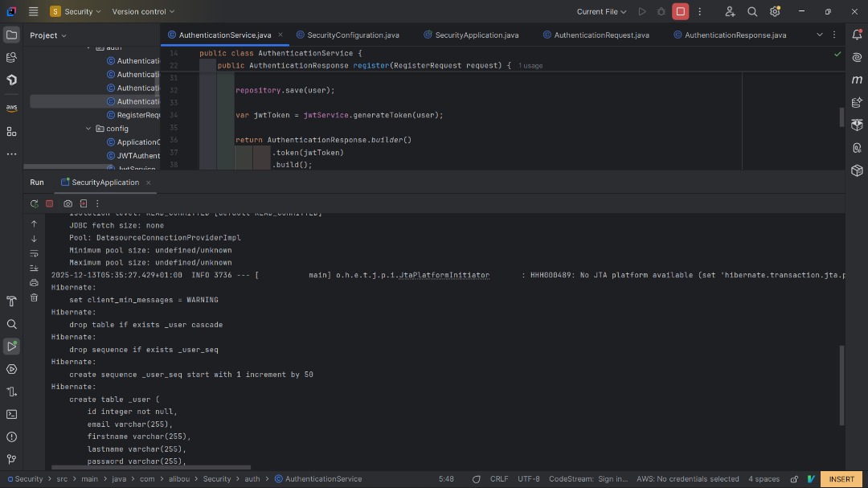This screenshot has width=868, height=488.
Task: Close the SecurityApplication run tab
Action: click(149, 182)
